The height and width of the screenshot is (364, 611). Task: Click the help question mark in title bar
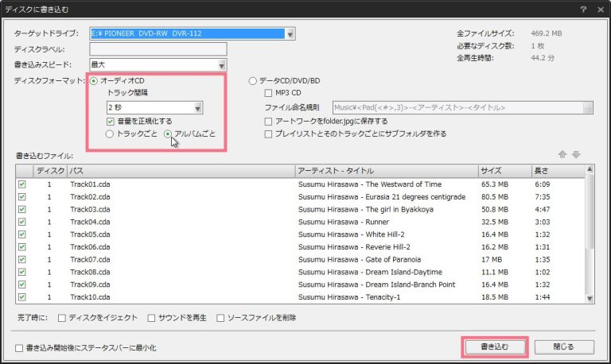(x=583, y=9)
